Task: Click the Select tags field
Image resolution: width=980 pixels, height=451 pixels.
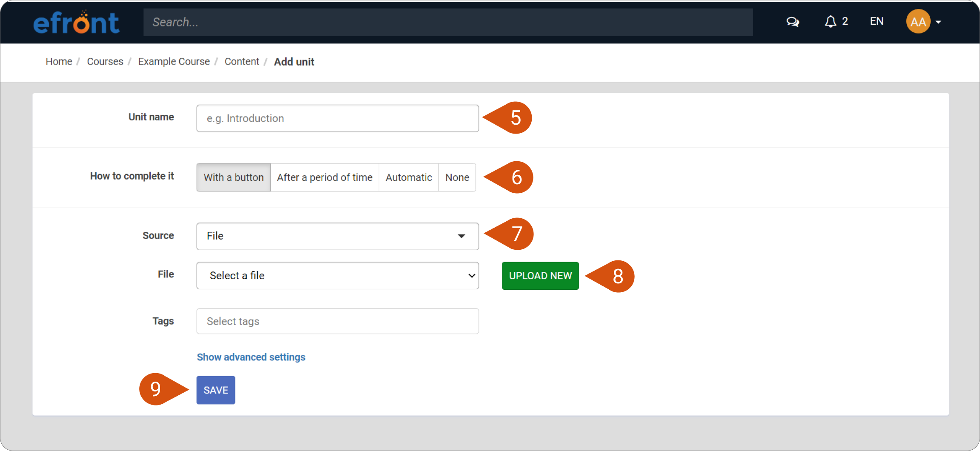Action: click(x=337, y=321)
